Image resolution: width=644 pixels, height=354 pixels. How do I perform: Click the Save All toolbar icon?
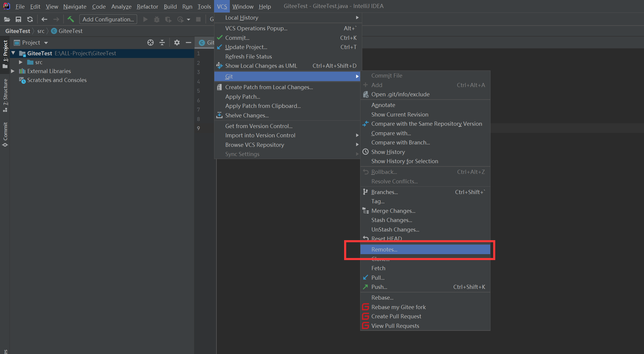pyautogui.click(x=18, y=19)
